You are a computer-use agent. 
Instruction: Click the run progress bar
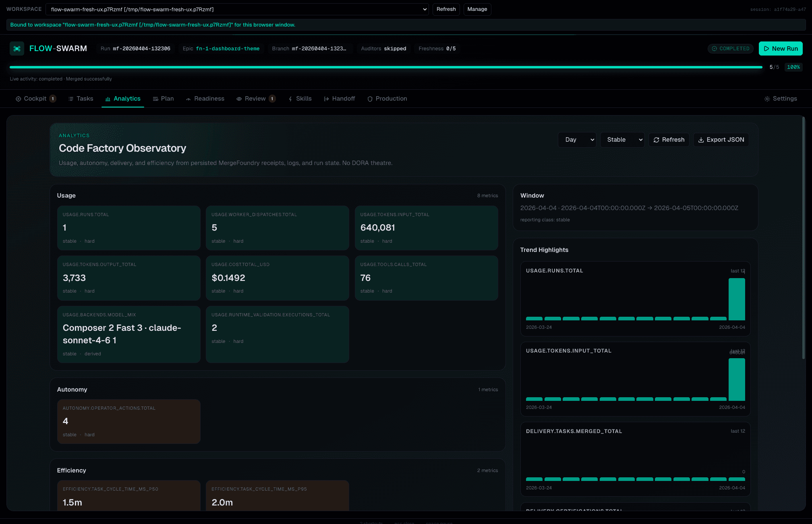pos(386,67)
